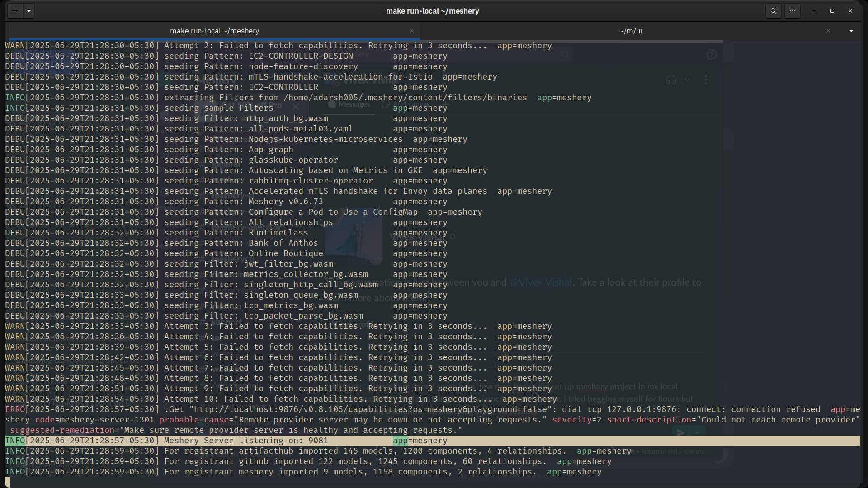
Task: Click "seeding sample Filters" line
Action: click(226, 108)
